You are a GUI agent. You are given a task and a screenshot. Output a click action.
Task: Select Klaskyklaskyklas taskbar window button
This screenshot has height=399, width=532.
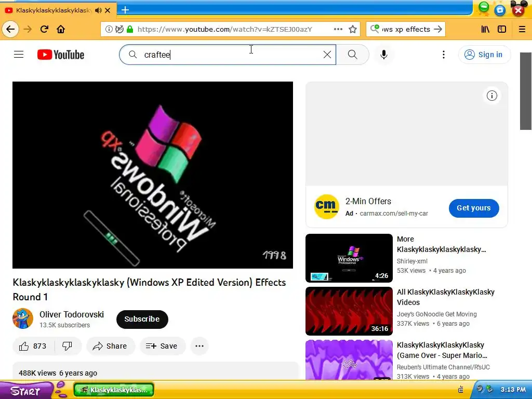tap(114, 390)
